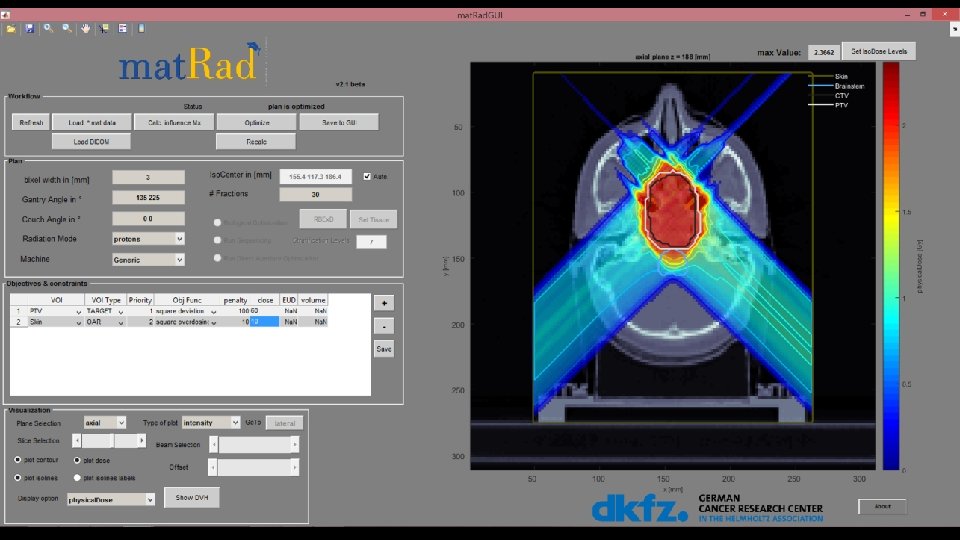Click Calc. influence Mx button
960x540 pixels.
(174, 122)
